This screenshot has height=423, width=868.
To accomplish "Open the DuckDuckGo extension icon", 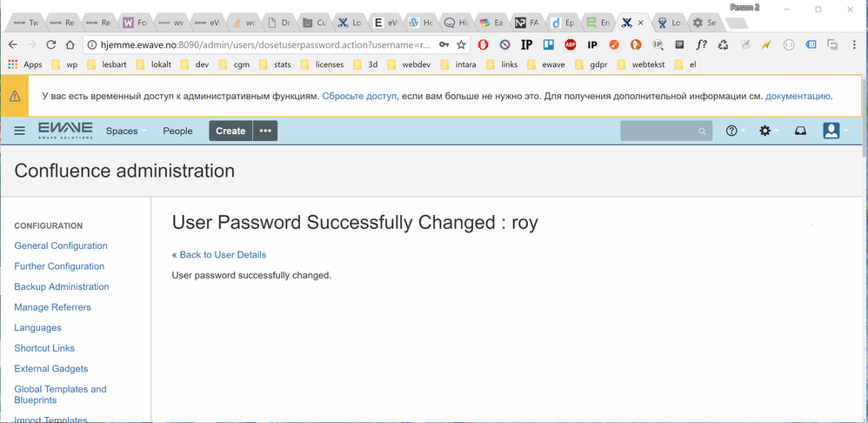I will 636,45.
